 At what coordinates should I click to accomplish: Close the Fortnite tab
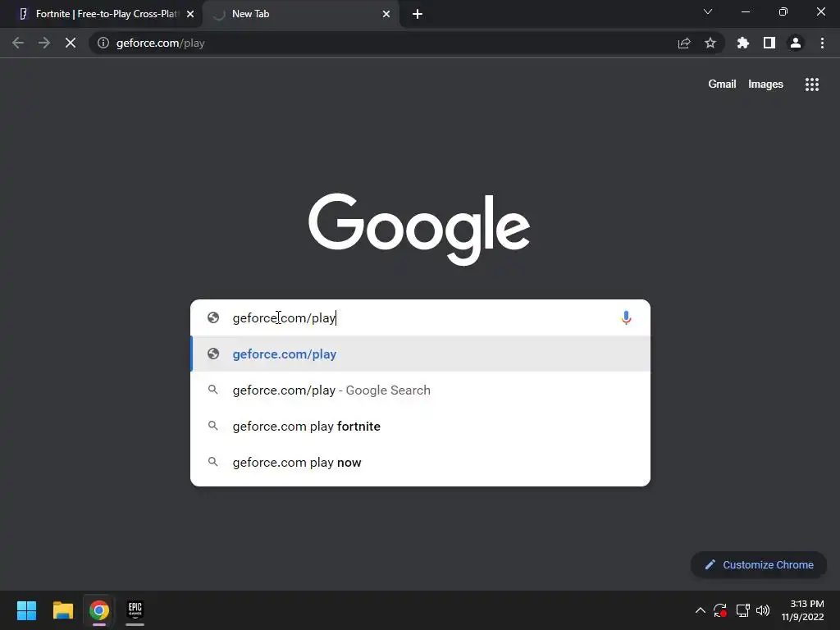190,14
